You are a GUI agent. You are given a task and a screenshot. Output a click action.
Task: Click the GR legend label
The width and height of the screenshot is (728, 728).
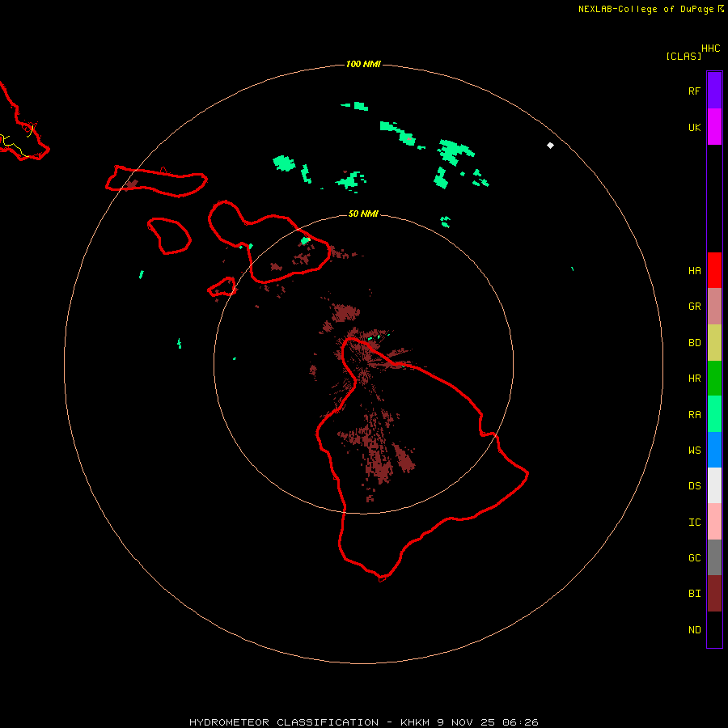(695, 307)
